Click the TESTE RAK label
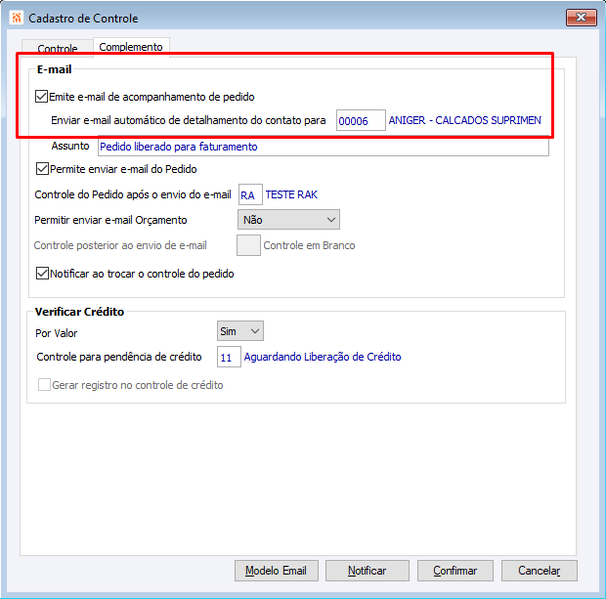This screenshot has width=606, height=599. pos(291,194)
